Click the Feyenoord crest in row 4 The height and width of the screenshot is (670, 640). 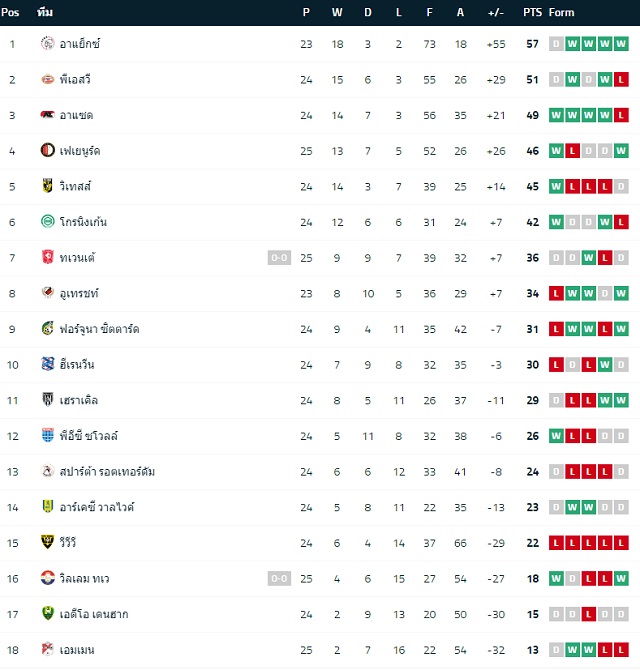[47, 150]
